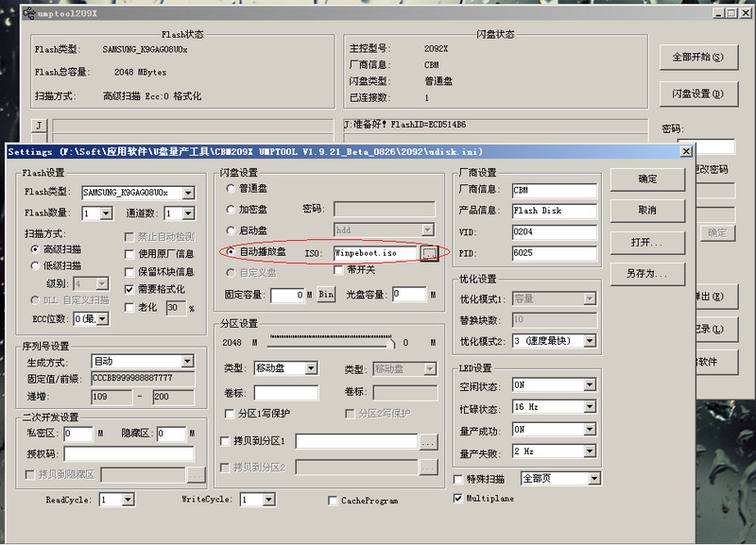
Task: Click the VID input field
Action: [554, 231]
